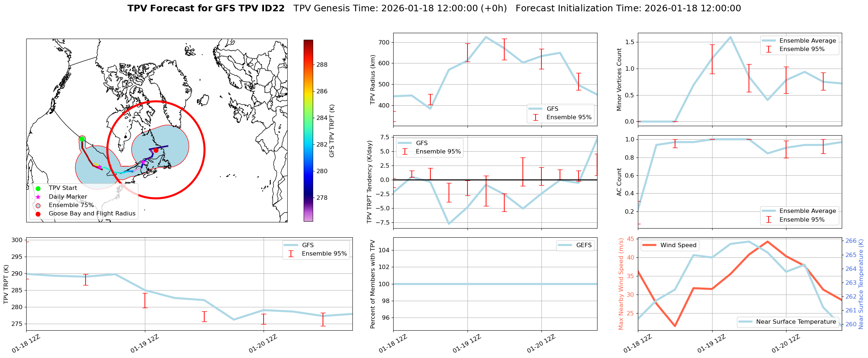Click the magenta star icon in the map legend
The height and width of the screenshot is (358, 868).
click(38, 197)
